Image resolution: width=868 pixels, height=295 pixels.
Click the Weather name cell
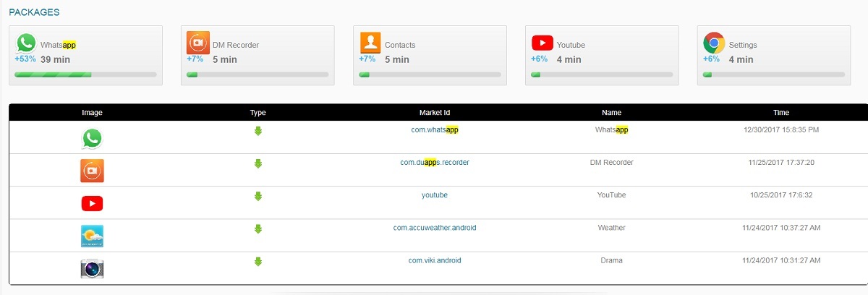pyautogui.click(x=611, y=227)
